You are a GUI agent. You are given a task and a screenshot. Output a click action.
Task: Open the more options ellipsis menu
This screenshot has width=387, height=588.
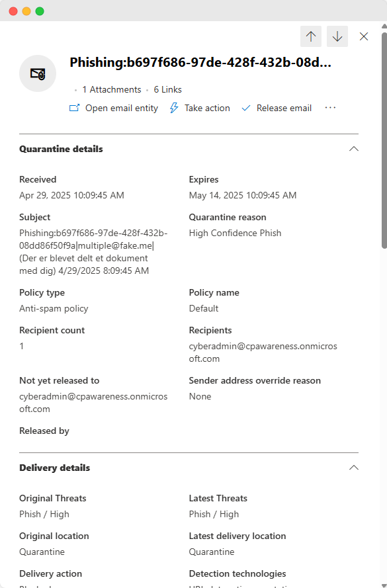pyautogui.click(x=330, y=108)
